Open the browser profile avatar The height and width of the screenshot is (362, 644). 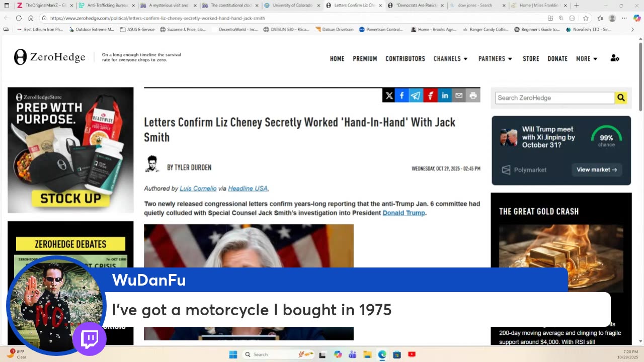point(612,18)
